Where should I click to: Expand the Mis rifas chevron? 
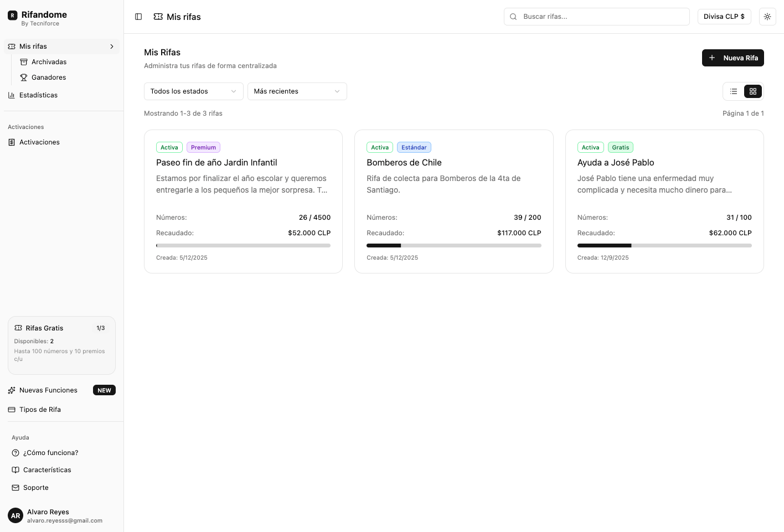[x=112, y=47]
